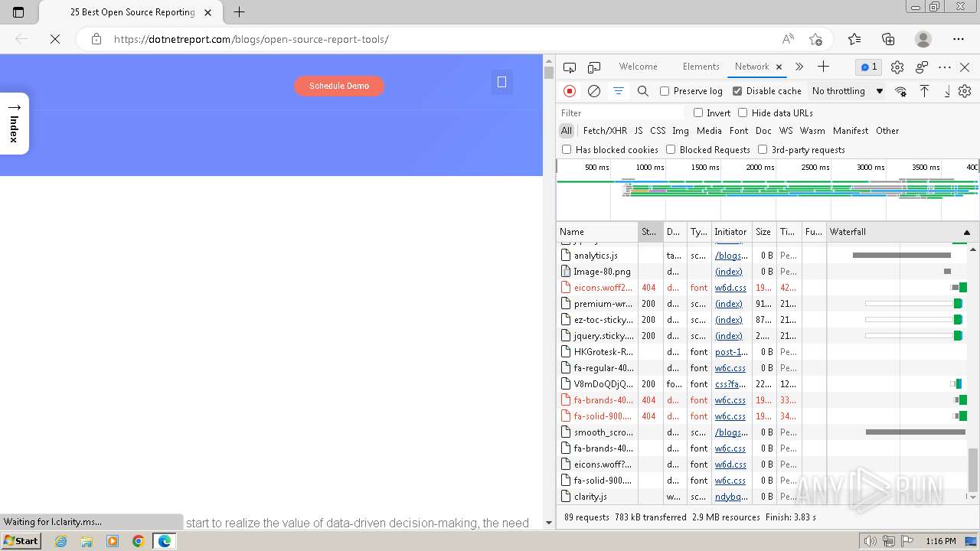980x551 pixels.
Task: Switch to the Elements tab
Action: 701,67
